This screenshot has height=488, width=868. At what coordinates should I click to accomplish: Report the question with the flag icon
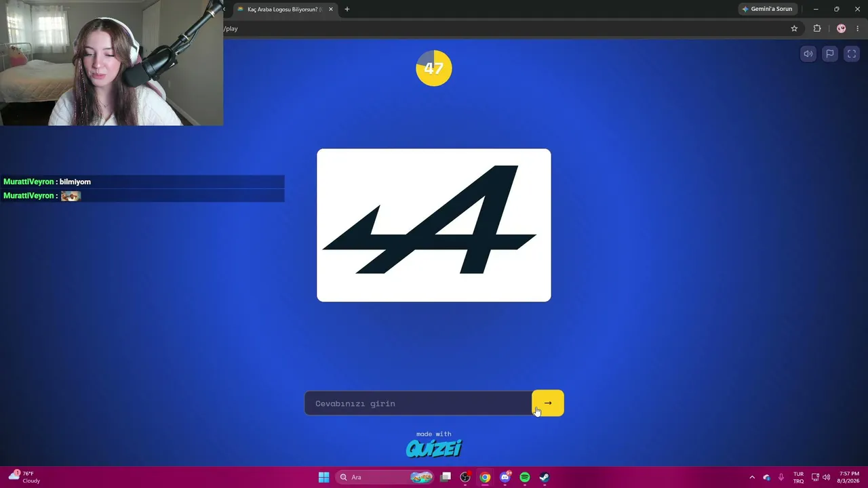[830, 54]
